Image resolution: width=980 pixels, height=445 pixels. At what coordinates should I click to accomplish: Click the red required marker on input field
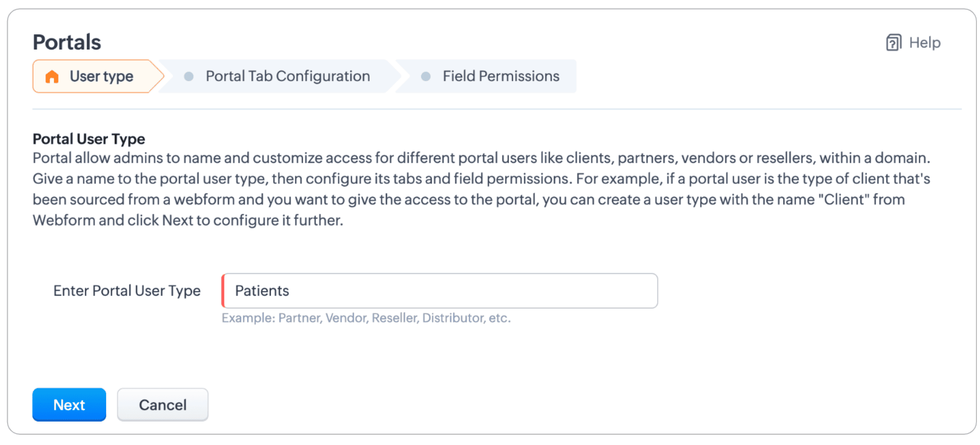coord(223,291)
